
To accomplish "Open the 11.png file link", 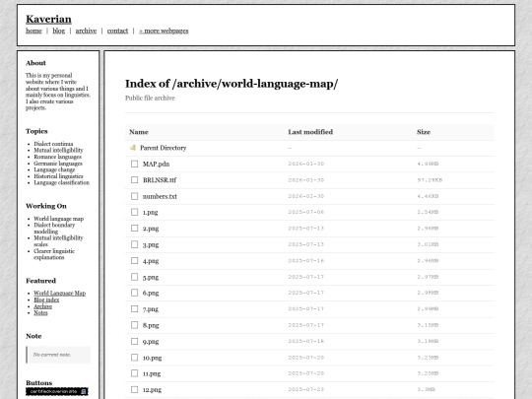I will click(152, 373).
